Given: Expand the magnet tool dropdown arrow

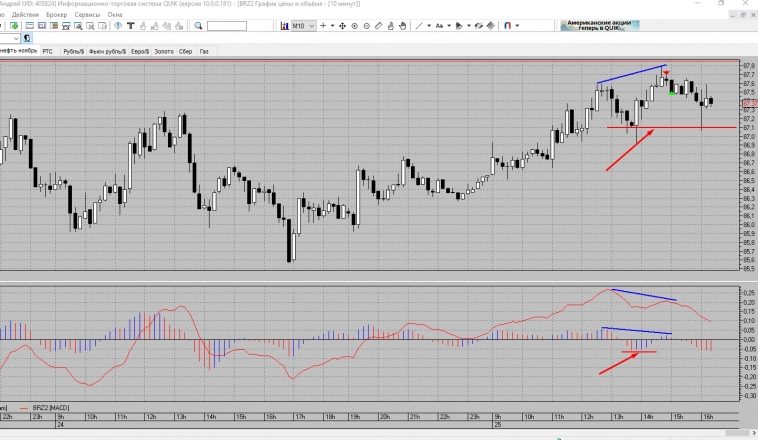Looking at the screenshot, I should tap(517, 24).
